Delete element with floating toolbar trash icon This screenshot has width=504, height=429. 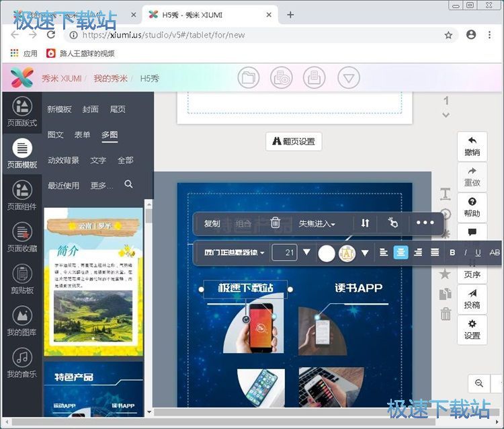(x=275, y=223)
